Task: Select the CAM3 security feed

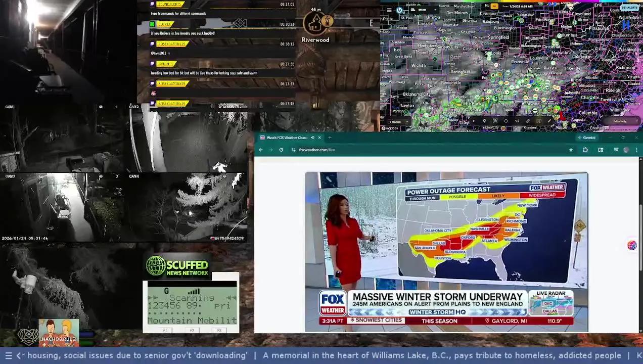Action: click(x=62, y=207)
